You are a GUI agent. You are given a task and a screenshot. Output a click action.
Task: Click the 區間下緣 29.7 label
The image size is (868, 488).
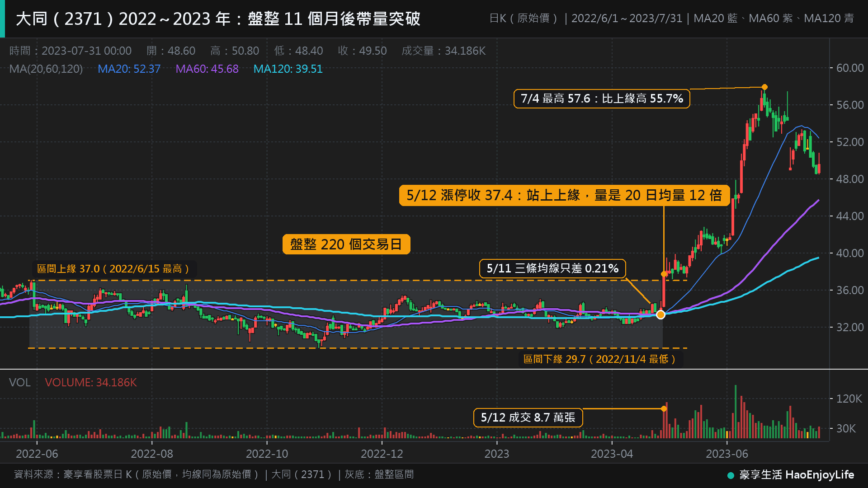(x=600, y=359)
